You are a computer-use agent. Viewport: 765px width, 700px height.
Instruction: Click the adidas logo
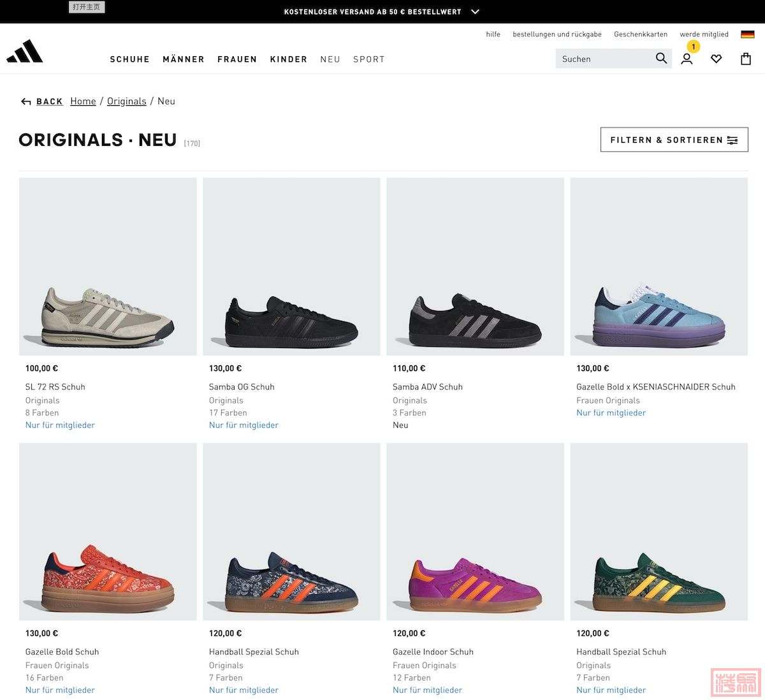pyautogui.click(x=25, y=52)
